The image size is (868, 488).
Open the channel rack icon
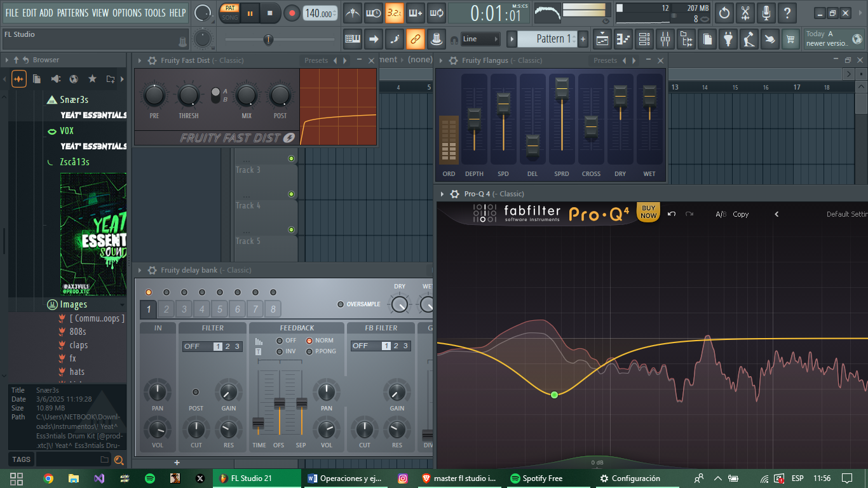[x=644, y=39]
